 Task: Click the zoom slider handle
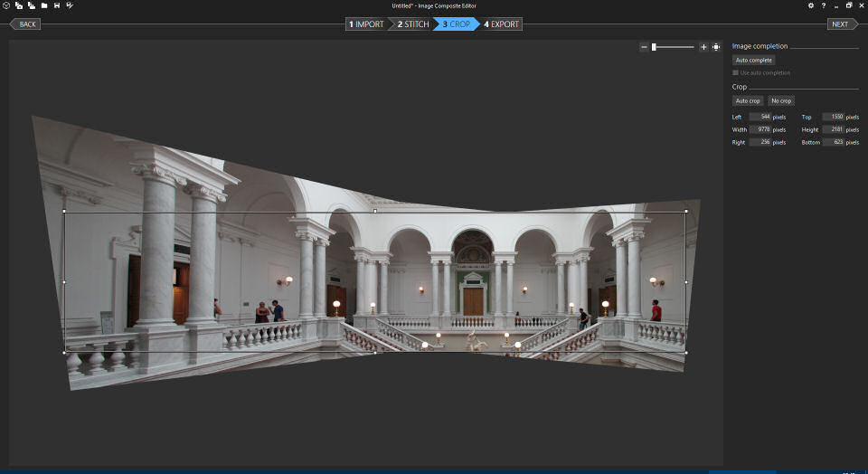[654, 47]
